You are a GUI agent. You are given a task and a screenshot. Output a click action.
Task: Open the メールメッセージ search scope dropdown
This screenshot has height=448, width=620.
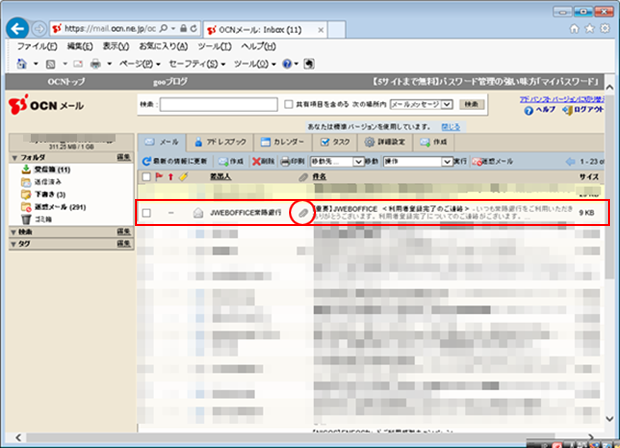[421, 104]
